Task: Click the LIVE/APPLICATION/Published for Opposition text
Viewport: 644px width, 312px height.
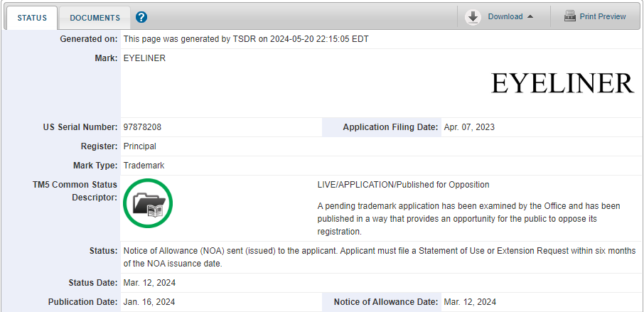Action: coord(403,185)
